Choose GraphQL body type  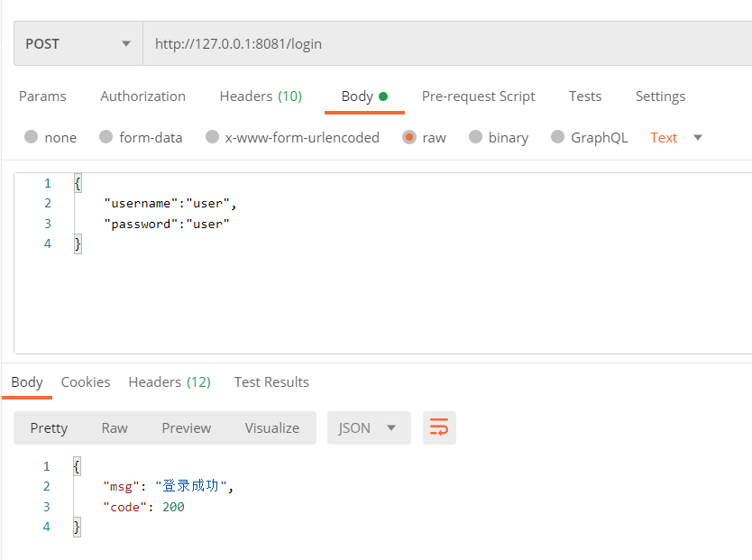pos(558,137)
